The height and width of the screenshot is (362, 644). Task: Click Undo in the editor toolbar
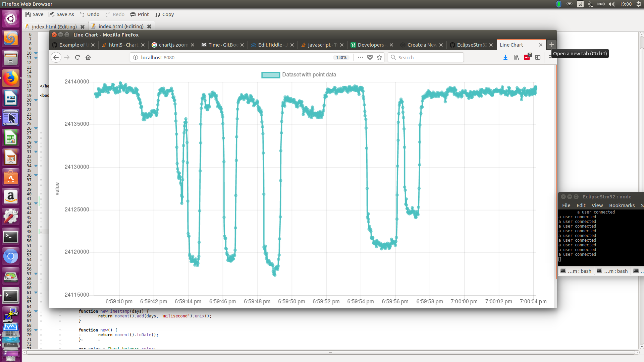90,14
